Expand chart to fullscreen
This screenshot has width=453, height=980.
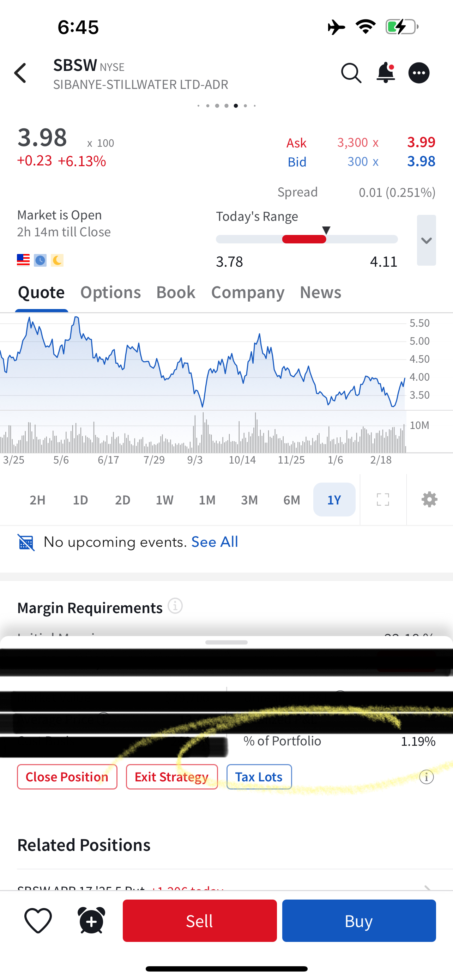(x=383, y=500)
